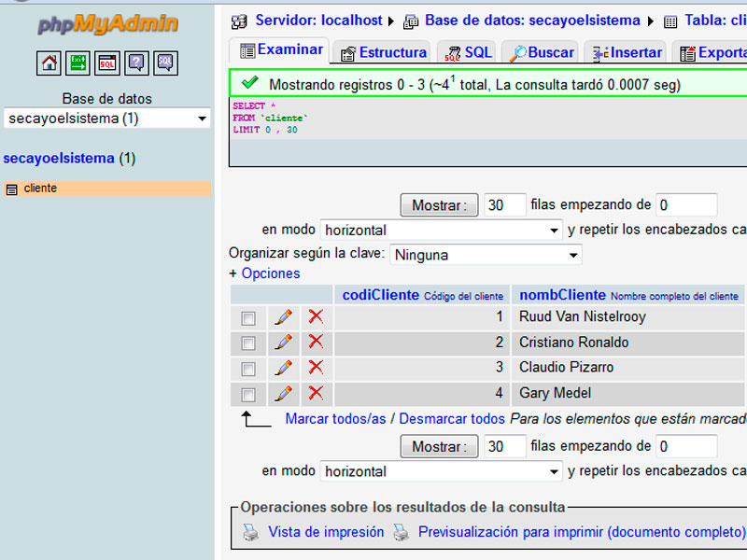This screenshot has width=747, height=560.
Task: Expand the Opciones section
Action: (x=271, y=273)
